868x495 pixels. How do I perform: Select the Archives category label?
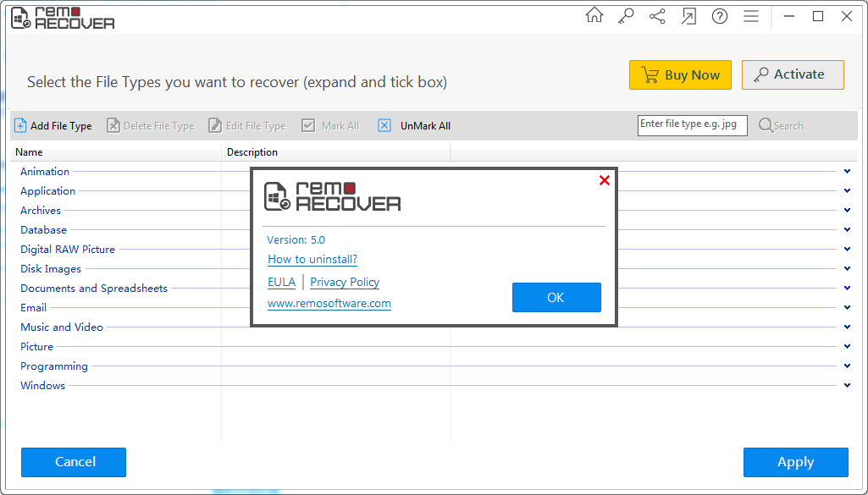coord(41,210)
